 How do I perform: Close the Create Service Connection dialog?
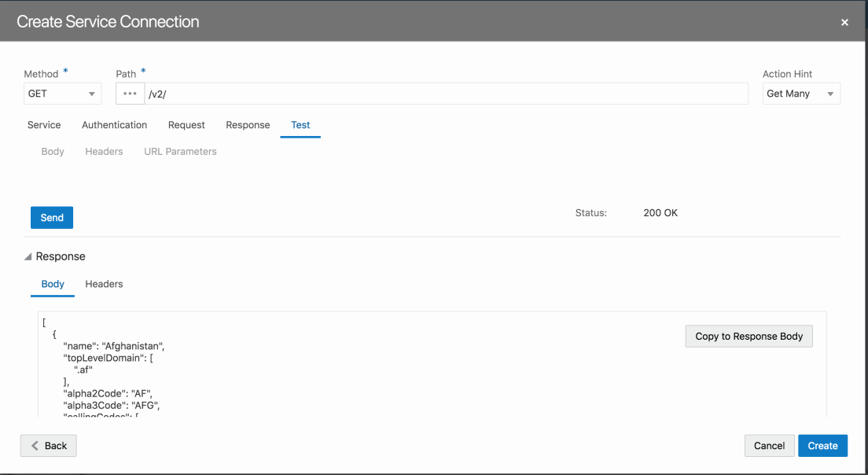point(844,23)
